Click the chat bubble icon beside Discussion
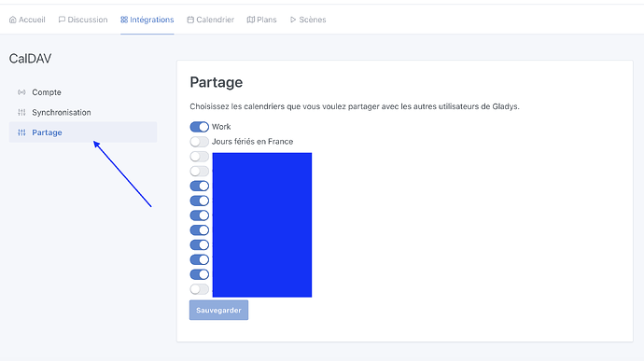Image resolution: width=644 pixels, height=361 pixels. pyautogui.click(x=62, y=20)
